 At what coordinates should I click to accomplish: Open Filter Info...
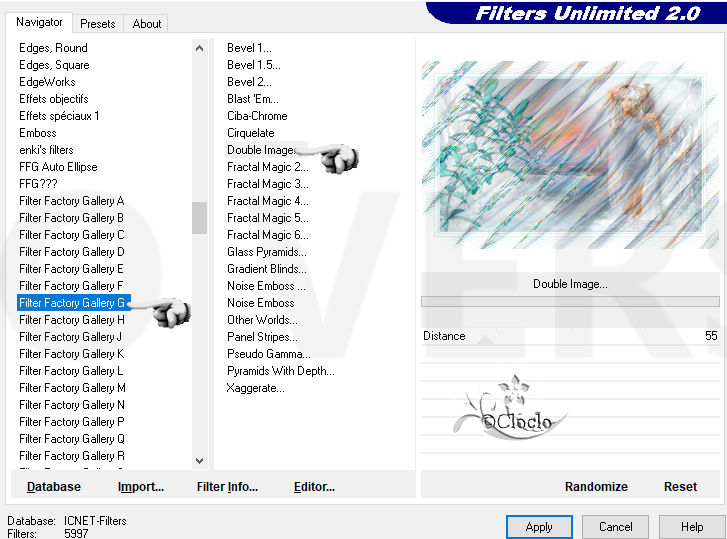click(x=227, y=487)
